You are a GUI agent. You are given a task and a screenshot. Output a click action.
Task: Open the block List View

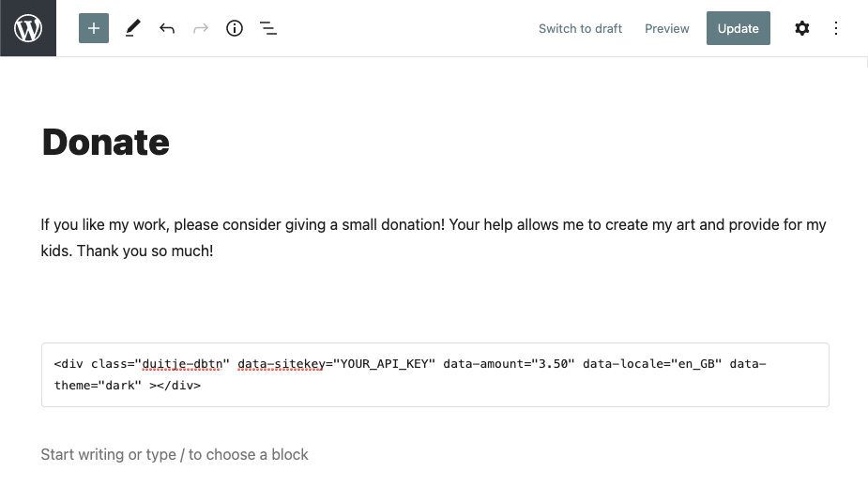(x=268, y=28)
